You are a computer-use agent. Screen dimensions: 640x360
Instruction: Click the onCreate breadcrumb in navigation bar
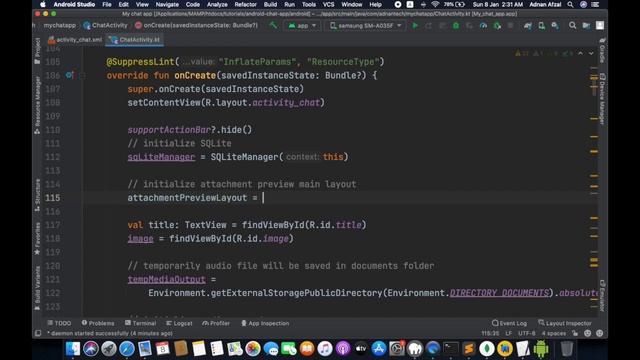coord(196,25)
